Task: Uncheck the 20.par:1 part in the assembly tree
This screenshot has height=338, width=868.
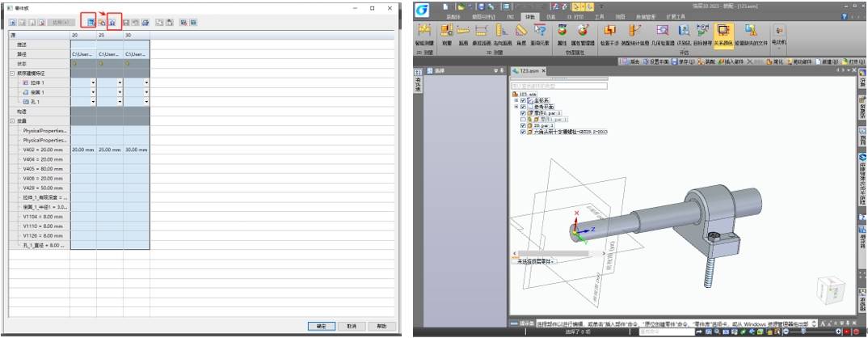Action: click(523, 125)
